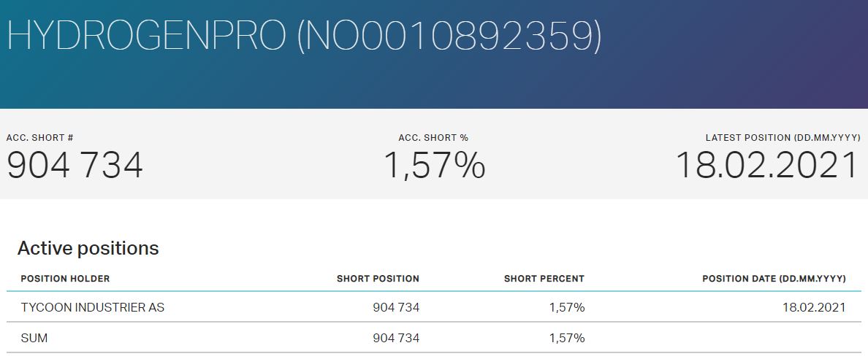The height and width of the screenshot is (359, 868).
Task: Click the 904 734 value in the Tycoon row
Action: (x=396, y=307)
